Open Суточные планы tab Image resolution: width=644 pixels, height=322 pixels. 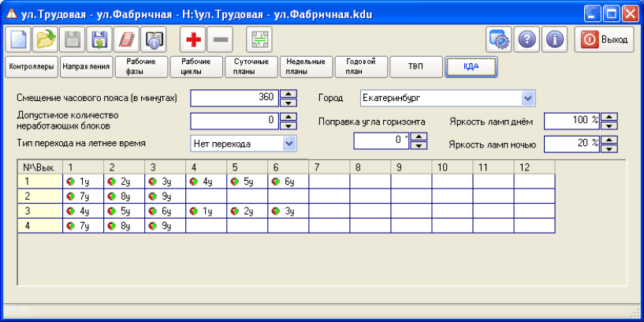(251, 67)
